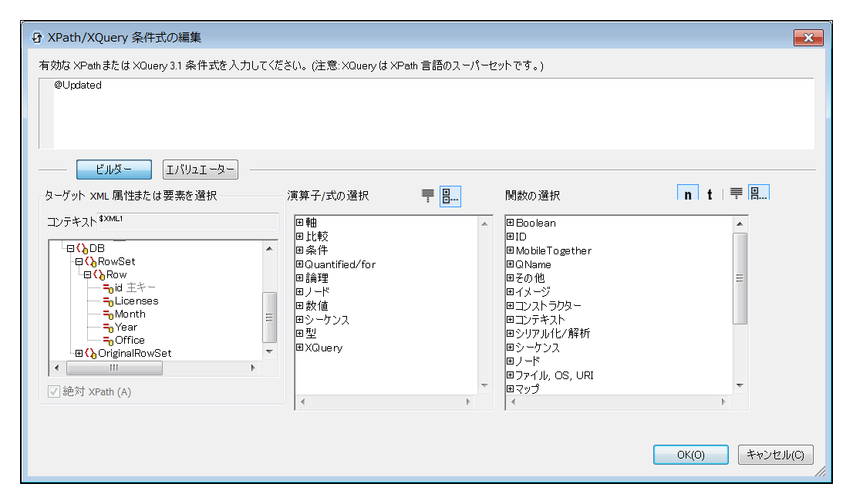Click the flat list view icon for functions
Image resolution: width=853 pixels, height=504 pixels.
click(x=737, y=194)
